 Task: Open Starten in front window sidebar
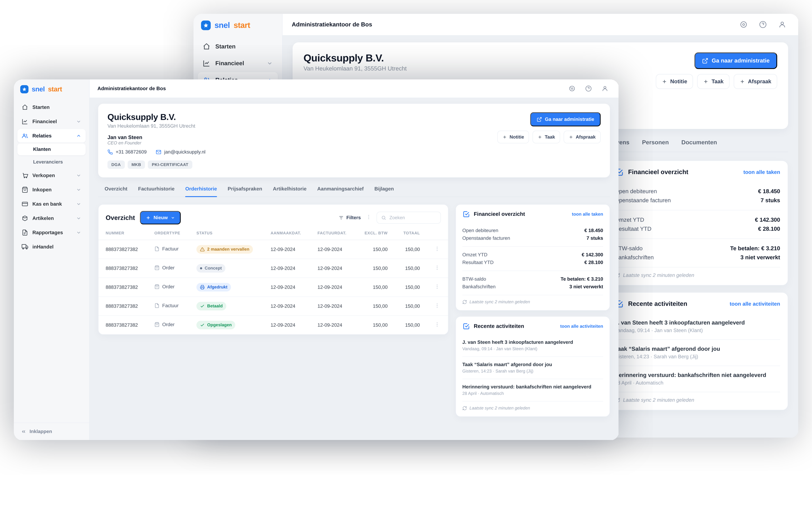point(51,107)
